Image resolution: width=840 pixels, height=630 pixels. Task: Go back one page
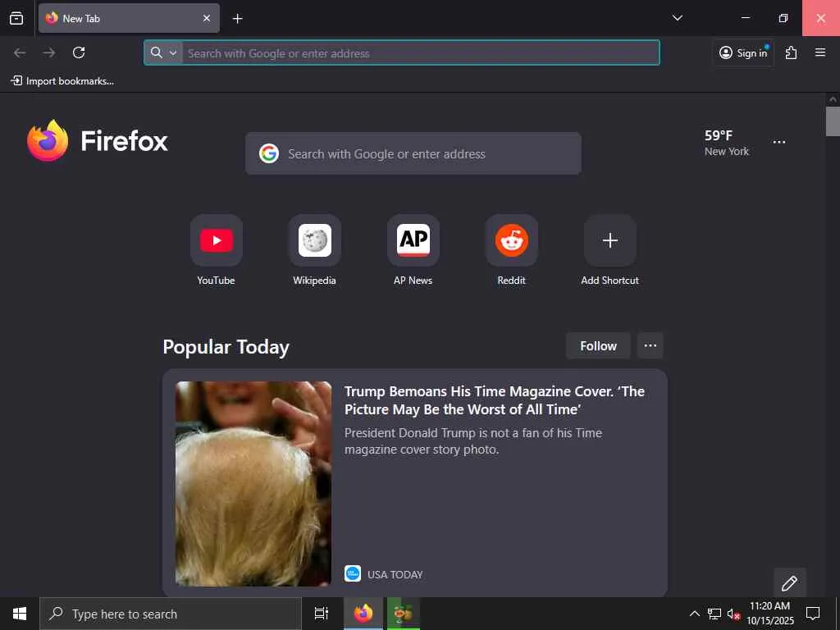[20, 52]
